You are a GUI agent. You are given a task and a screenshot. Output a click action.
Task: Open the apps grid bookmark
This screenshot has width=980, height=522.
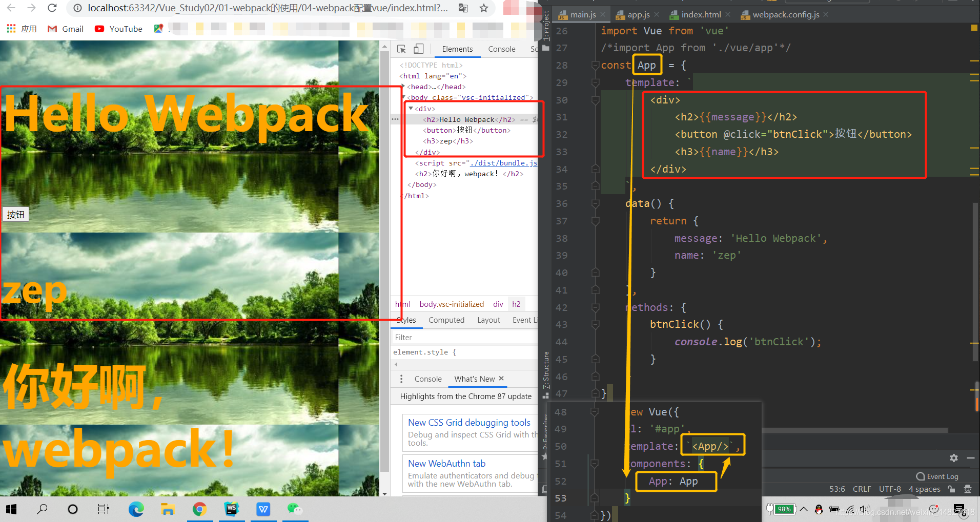22,29
